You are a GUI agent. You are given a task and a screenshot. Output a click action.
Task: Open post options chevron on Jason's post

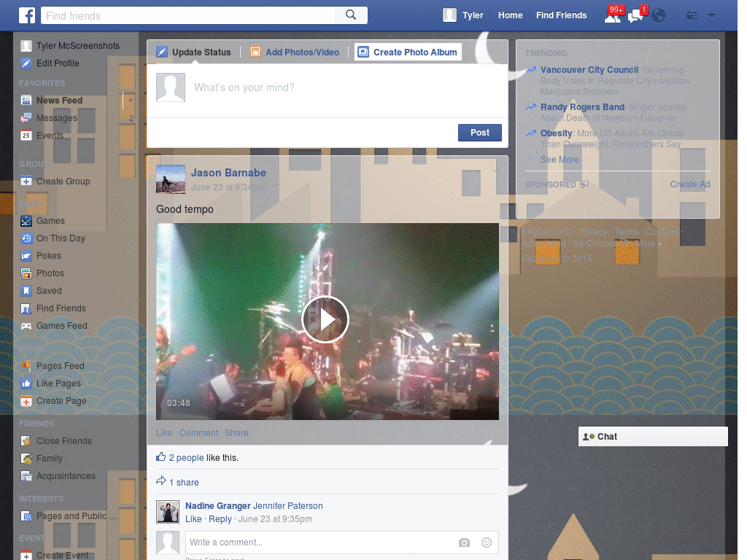[494, 169]
